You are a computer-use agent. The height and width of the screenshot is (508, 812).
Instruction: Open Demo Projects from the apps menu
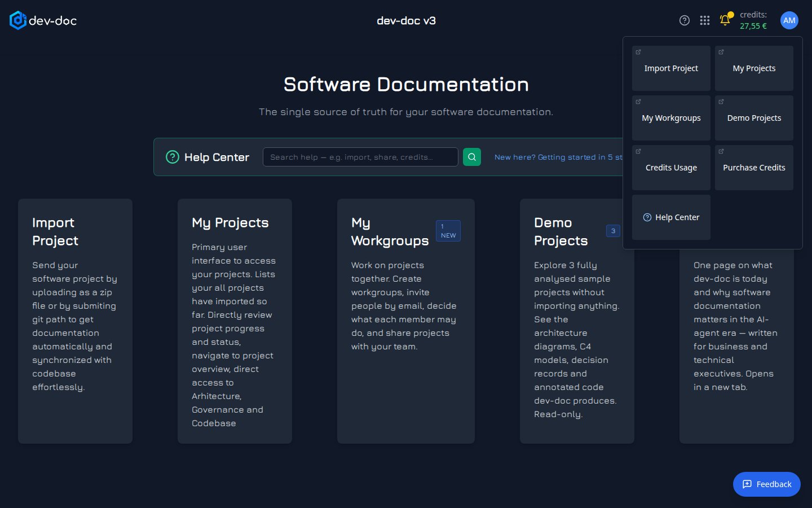pos(754,118)
